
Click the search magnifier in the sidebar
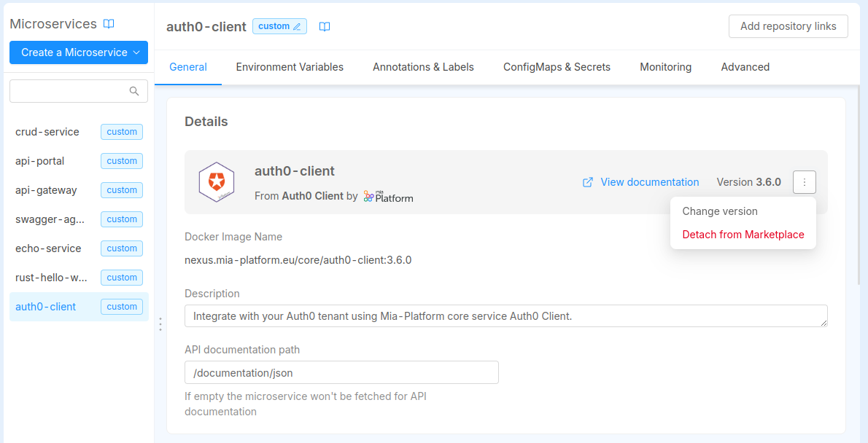click(x=134, y=90)
